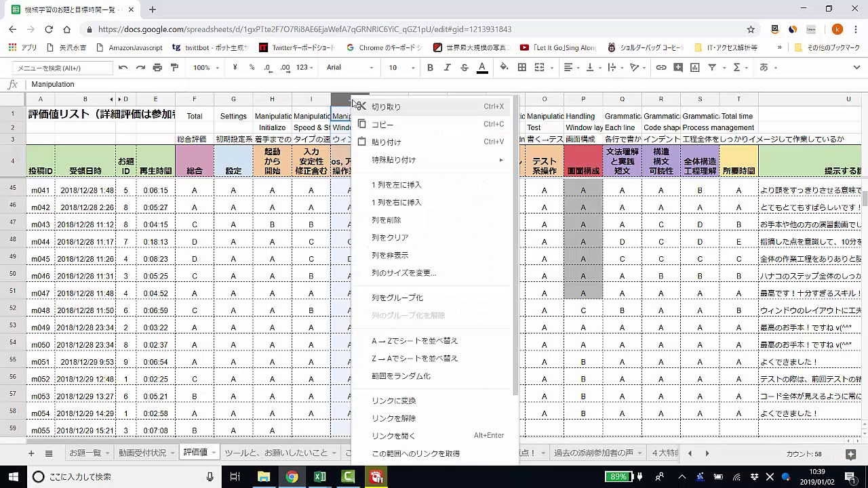Toggle italic formatting
Image resolution: width=868 pixels, height=488 pixels.
tap(447, 68)
